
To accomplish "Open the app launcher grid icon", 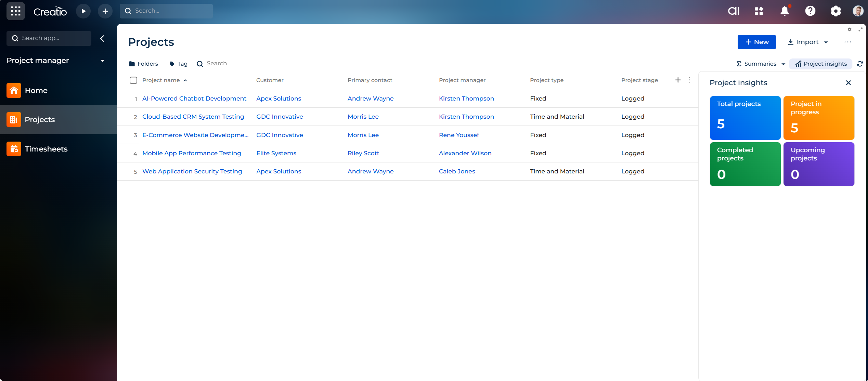I will (x=15, y=11).
